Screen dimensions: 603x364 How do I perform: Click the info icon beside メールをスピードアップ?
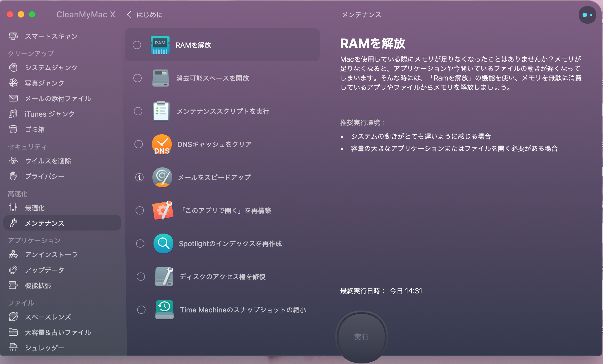(139, 177)
